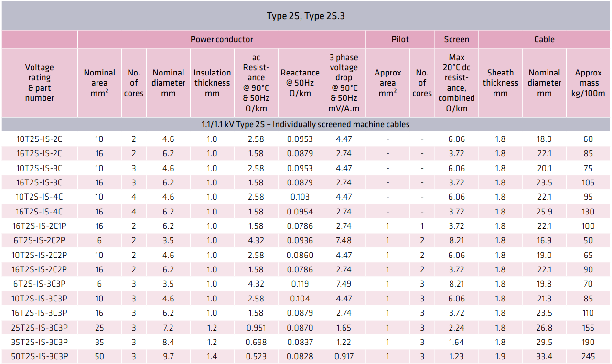Click part number 10T2S-IS-3C3P

40,299
